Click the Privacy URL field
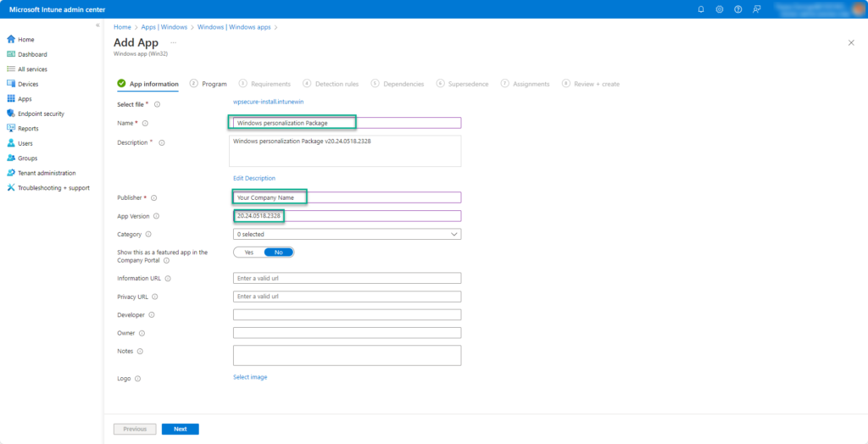Image resolution: width=868 pixels, height=444 pixels. [x=347, y=297]
